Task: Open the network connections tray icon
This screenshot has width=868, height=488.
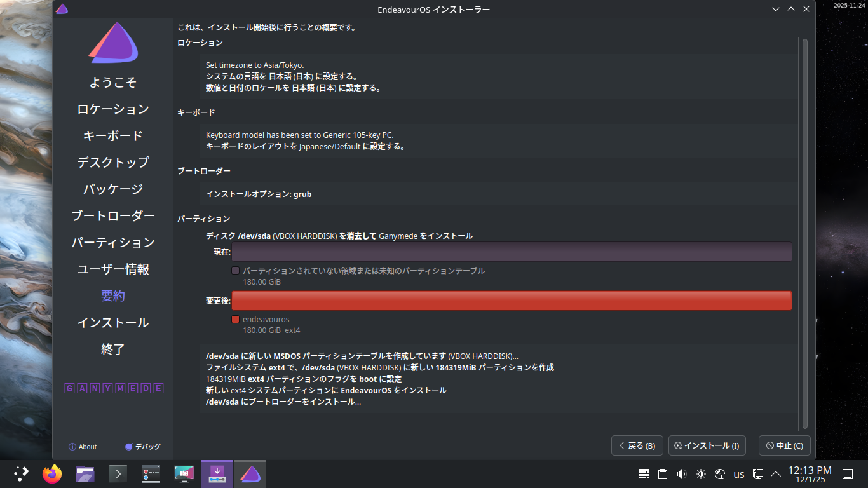Action: point(758,474)
